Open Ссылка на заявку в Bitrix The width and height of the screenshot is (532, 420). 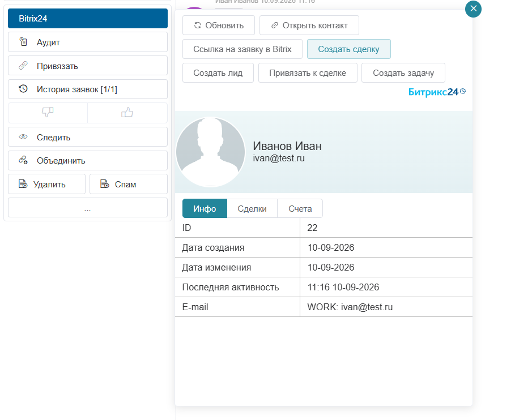tap(242, 49)
